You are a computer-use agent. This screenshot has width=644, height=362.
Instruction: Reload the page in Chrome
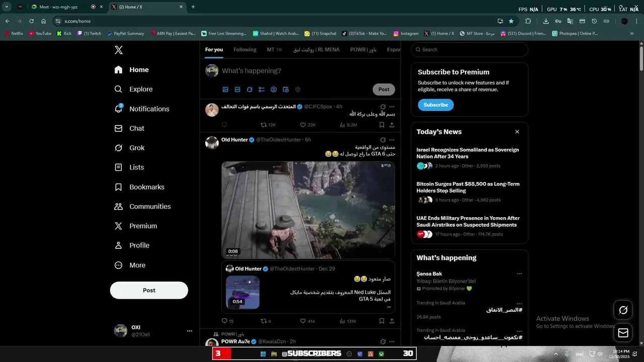(31, 21)
